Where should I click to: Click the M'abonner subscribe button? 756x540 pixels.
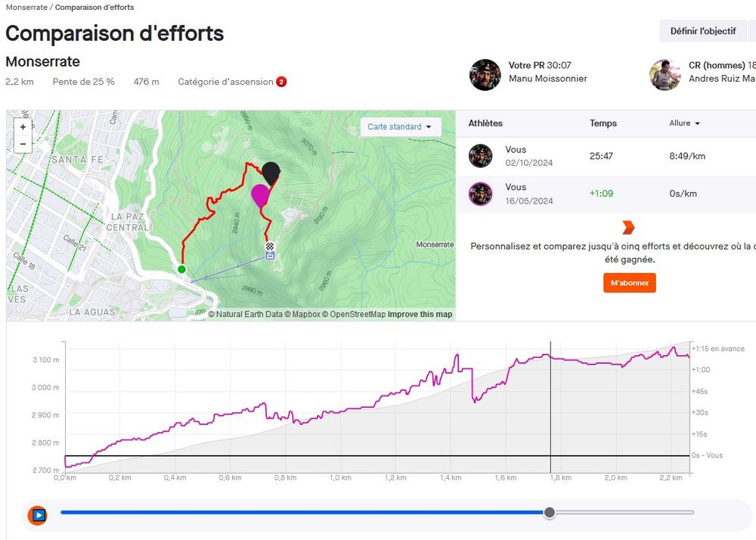coord(629,283)
